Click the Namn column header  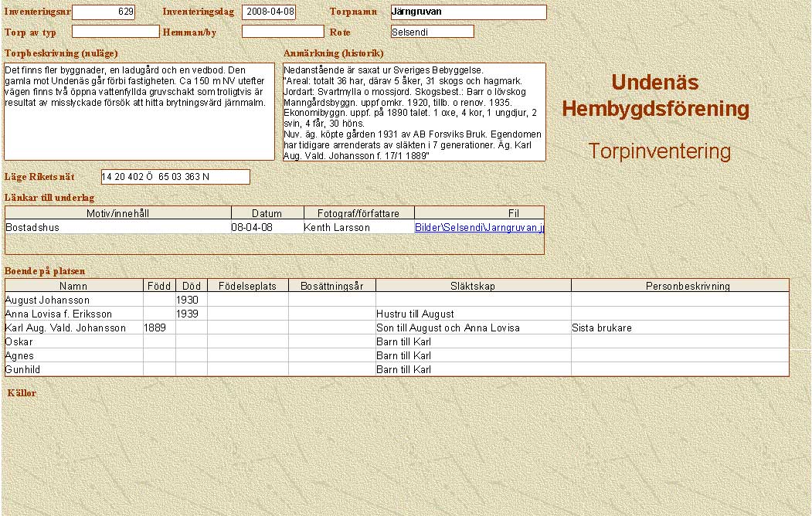pos(73,286)
